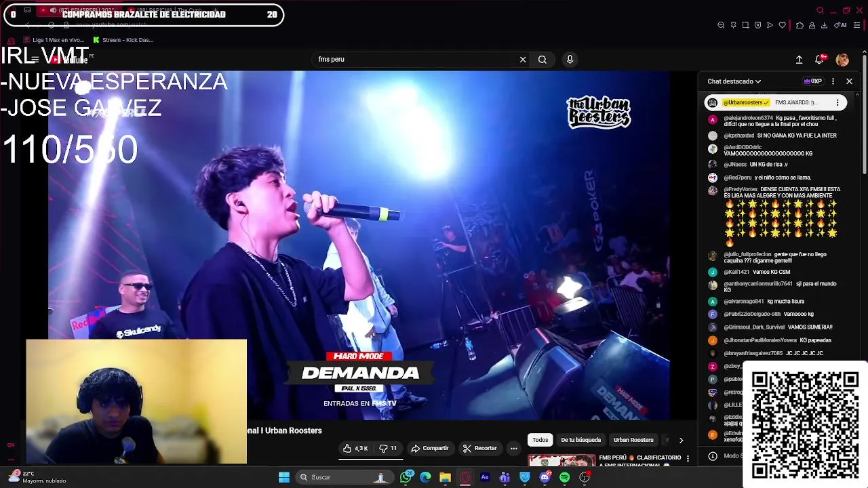Open the browser profile account icon
The height and width of the screenshot is (488, 868).
[x=812, y=25]
